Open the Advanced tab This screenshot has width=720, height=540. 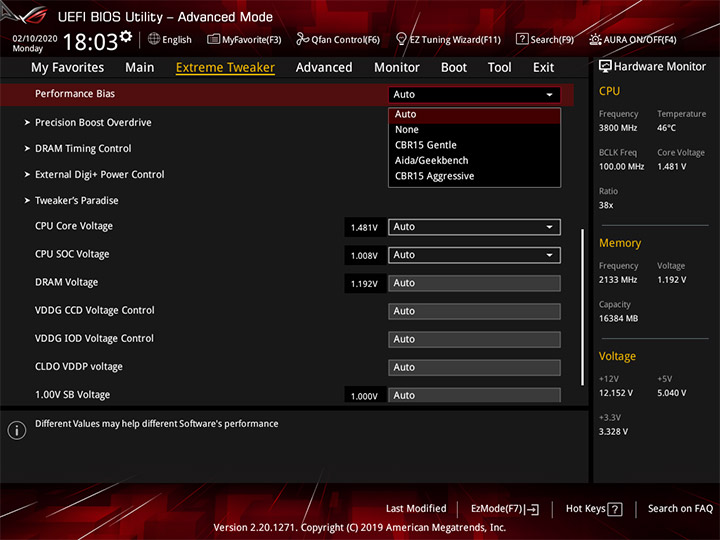tap(324, 68)
